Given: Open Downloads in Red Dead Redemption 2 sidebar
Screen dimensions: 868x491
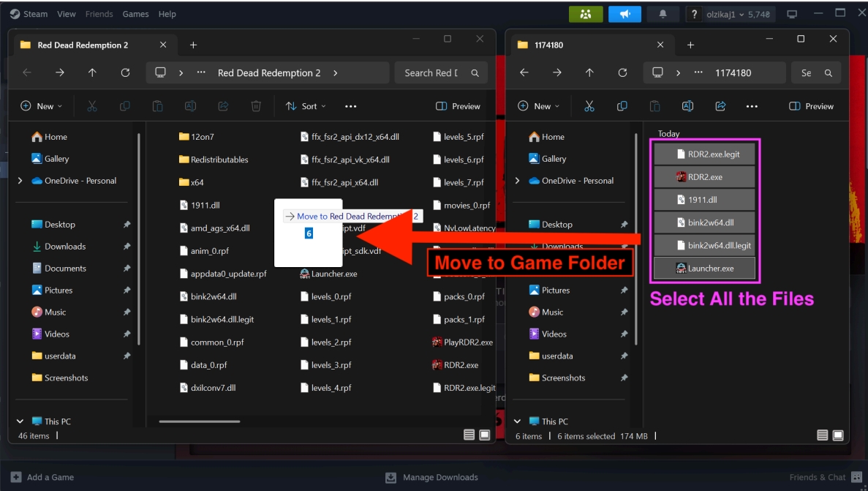Looking at the screenshot, I should pyautogui.click(x=59, y=246).
